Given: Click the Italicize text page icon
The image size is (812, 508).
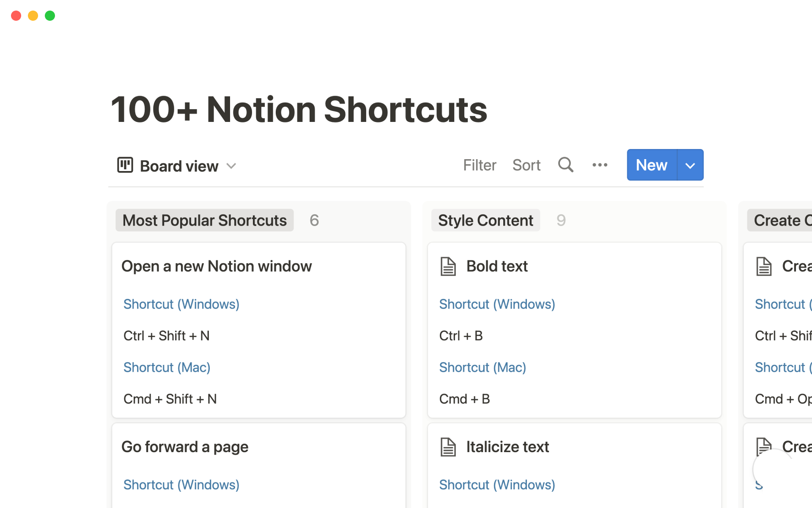Looking at the screenshot, I should click(448, 447).
